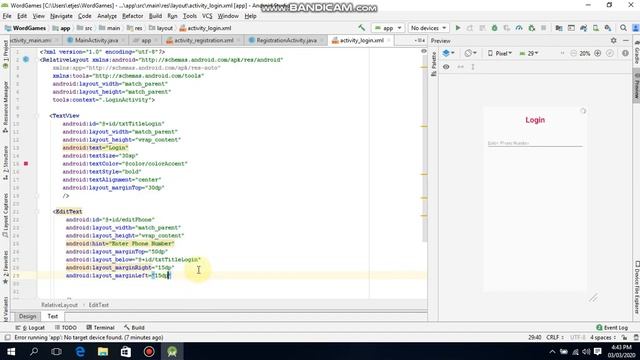Open File Explorer from Windows taskbar
The height and width of the screenshot is (360, 640).
point(102,351)
